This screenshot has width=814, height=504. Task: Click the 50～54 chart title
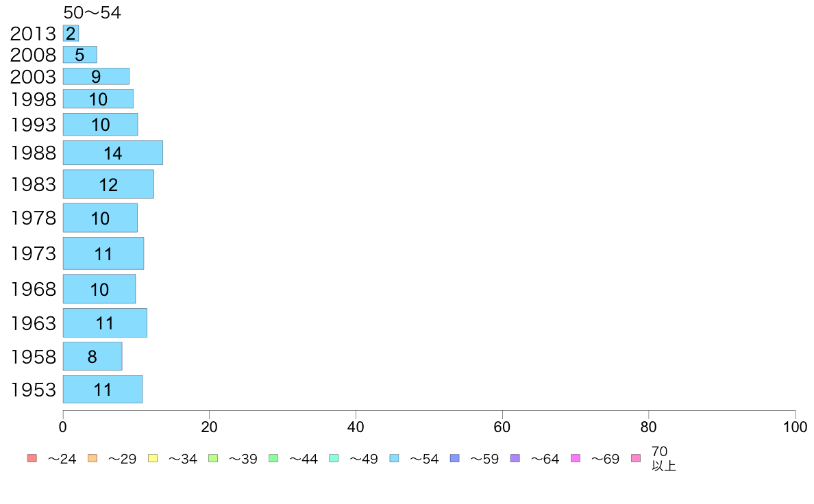[92, 12]
